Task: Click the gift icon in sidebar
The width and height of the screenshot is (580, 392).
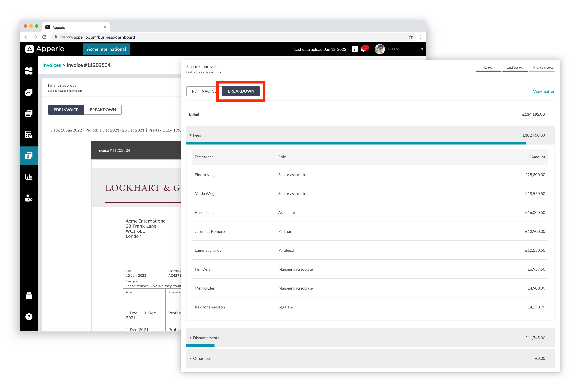Action: [x=29, y=296]
